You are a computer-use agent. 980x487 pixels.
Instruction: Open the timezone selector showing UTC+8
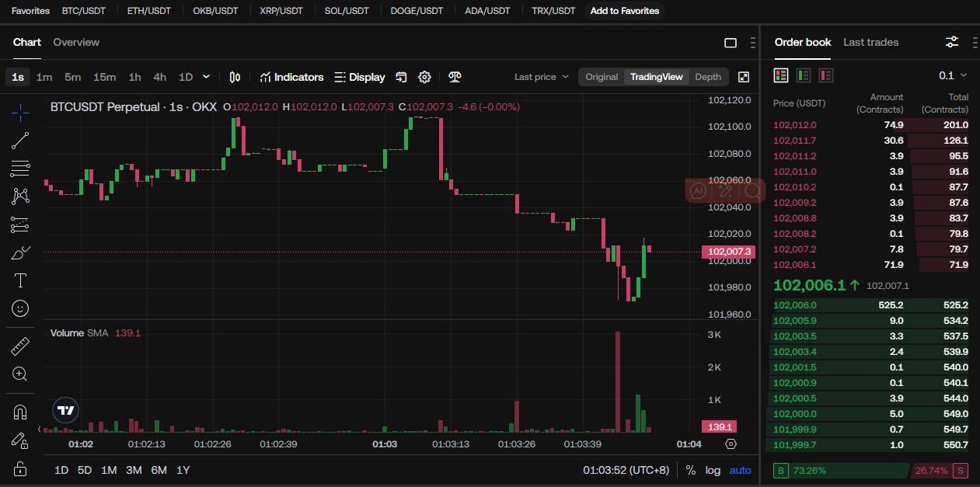click(626, 470)
